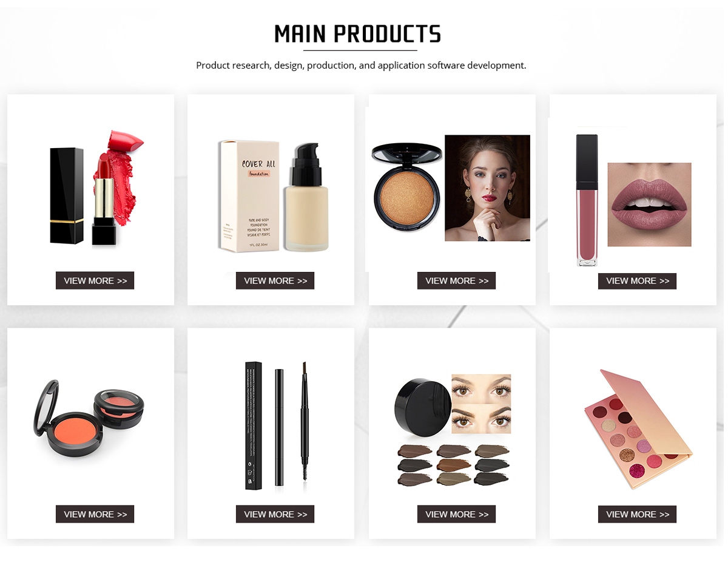Open the Cover All foundation product image

click(x=273, y=196)
